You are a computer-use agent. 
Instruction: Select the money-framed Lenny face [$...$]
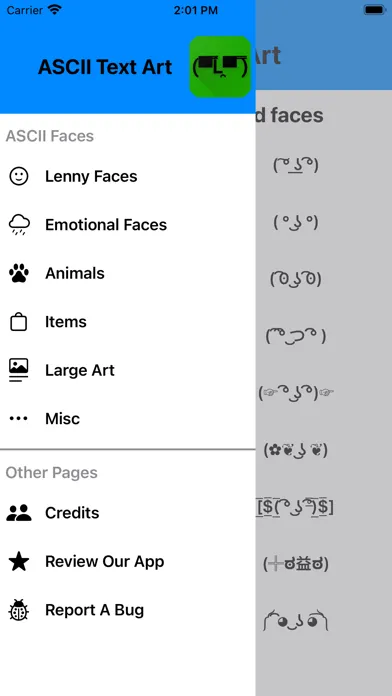(295, 507)
